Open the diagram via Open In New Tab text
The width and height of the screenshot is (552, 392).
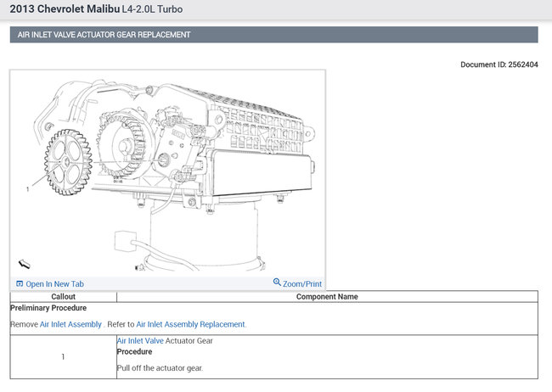[54, 283]
